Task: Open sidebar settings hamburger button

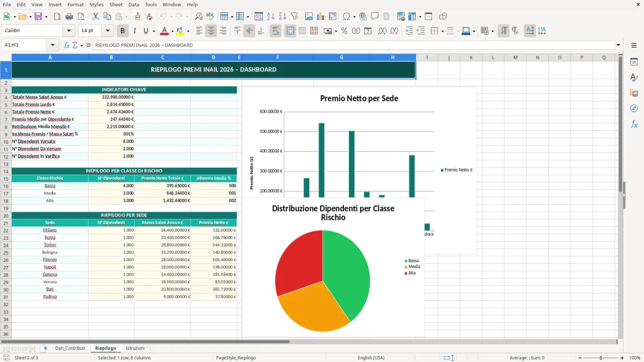Action: (x=634, y=46)
